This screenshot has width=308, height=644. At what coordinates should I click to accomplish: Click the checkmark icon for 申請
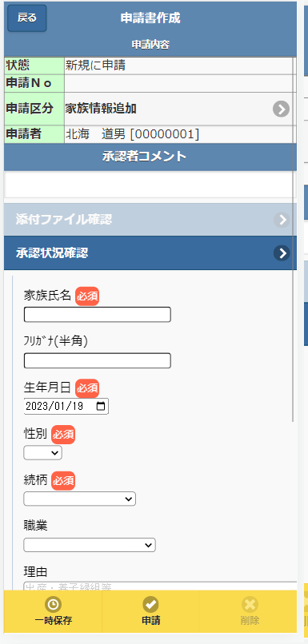pyautogui.click(x=150, y=604)
